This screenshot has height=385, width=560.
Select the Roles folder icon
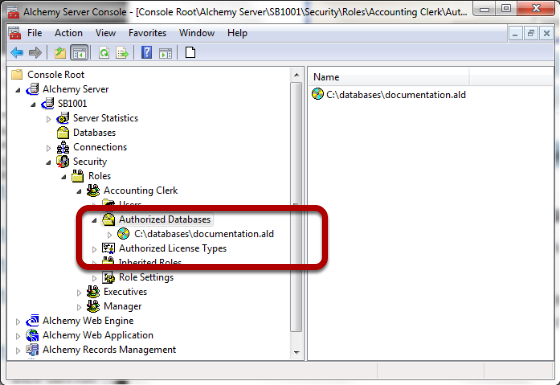pos(78,176)
